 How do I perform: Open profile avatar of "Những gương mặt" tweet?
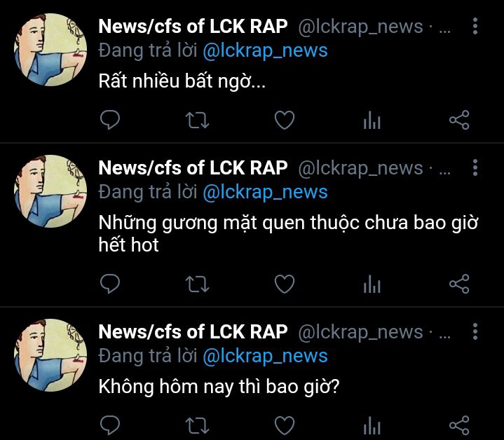point(50,191)
